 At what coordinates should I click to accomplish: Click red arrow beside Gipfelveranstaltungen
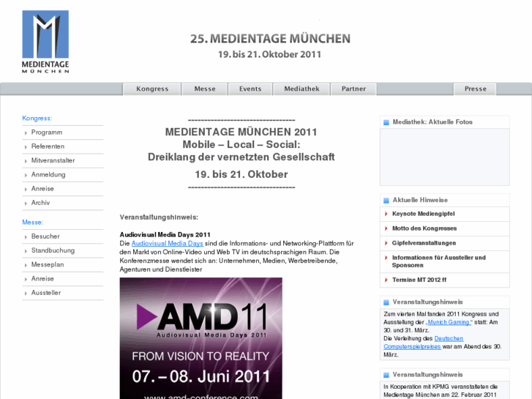click(x=386, y=243)
